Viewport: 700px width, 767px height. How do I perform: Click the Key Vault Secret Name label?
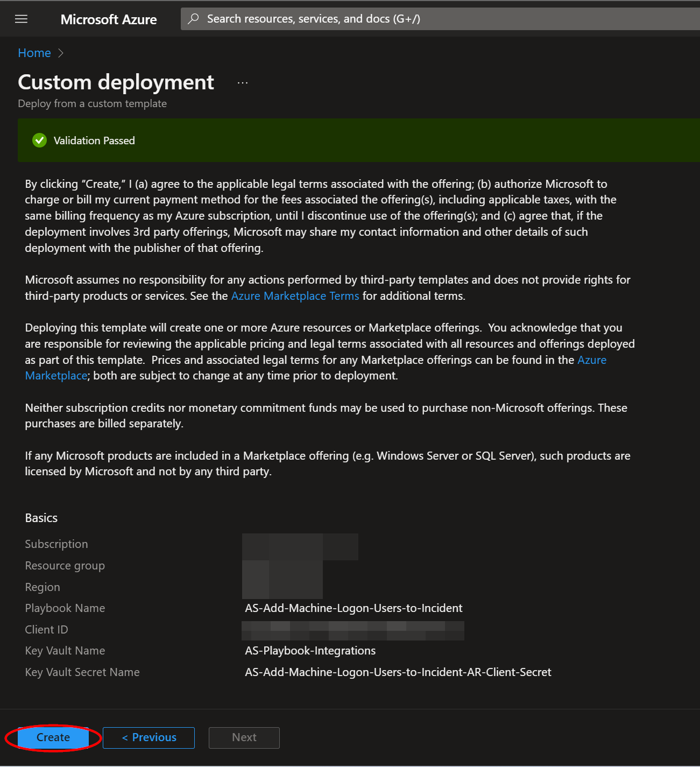coord(82,672)
